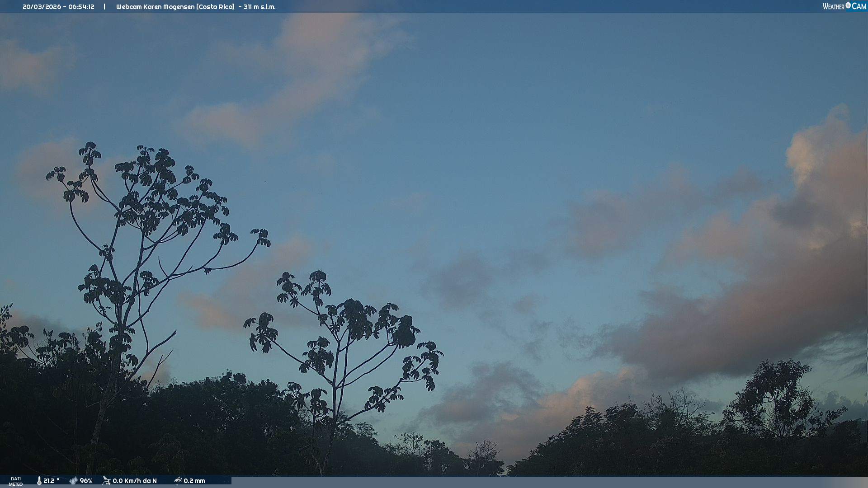Screen dimensions: 868x488
Task: Click the vertical separator in header
Action: (x=104, y=7)
